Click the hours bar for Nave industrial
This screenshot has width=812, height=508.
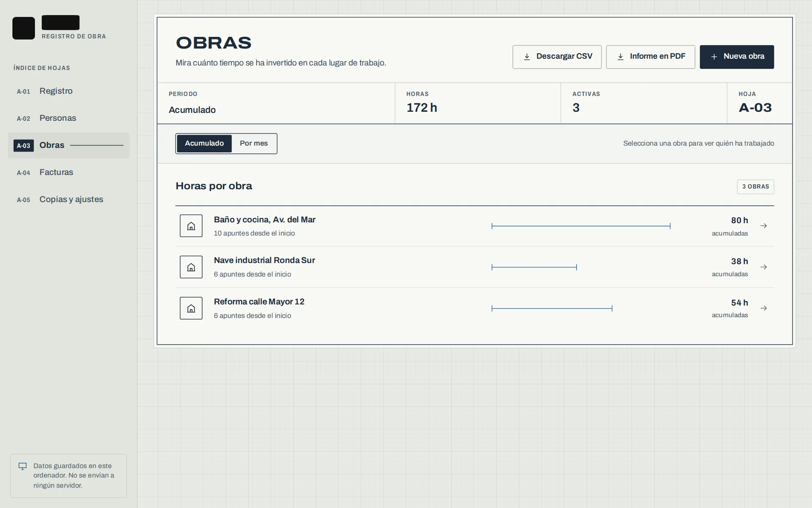coord(534,267)
